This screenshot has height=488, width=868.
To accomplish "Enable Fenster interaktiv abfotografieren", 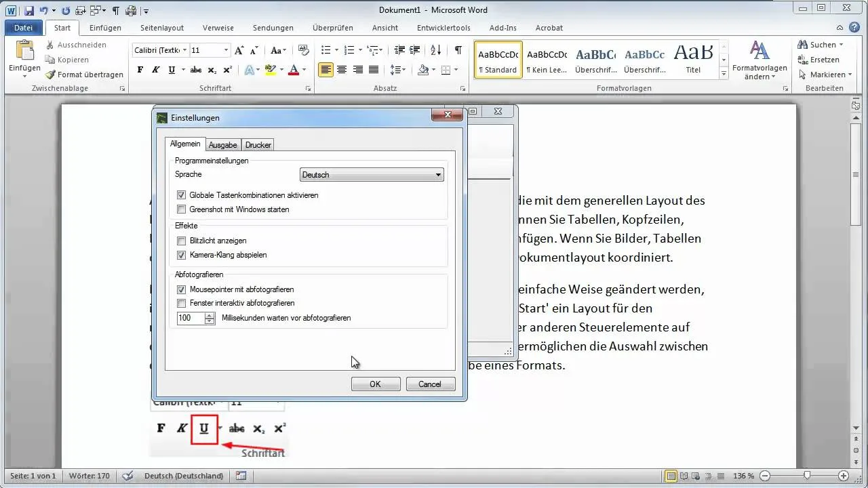I will 181,304.
